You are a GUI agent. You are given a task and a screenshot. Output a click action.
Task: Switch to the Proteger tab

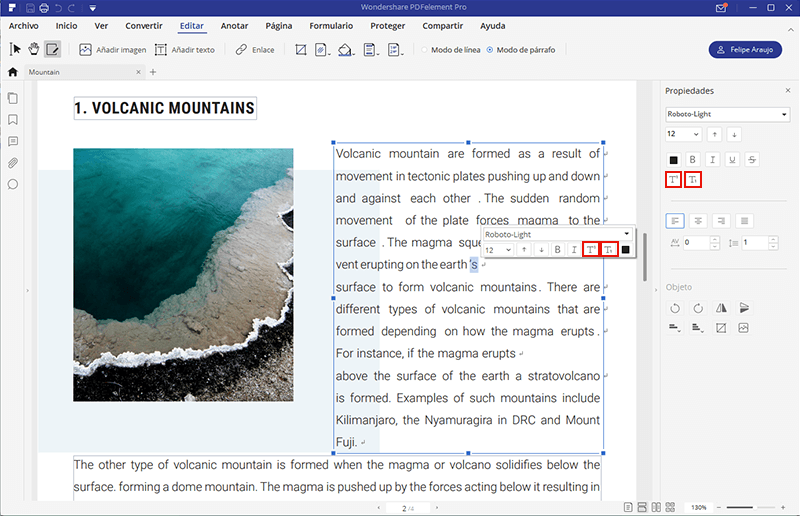pos(388,26)
